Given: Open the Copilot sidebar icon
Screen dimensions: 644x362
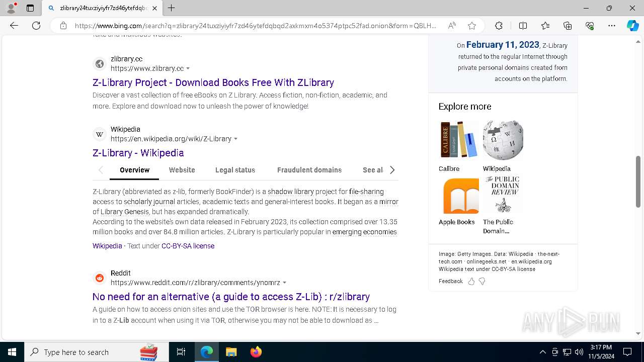Looking at the screenshot, I should [632, 26].
